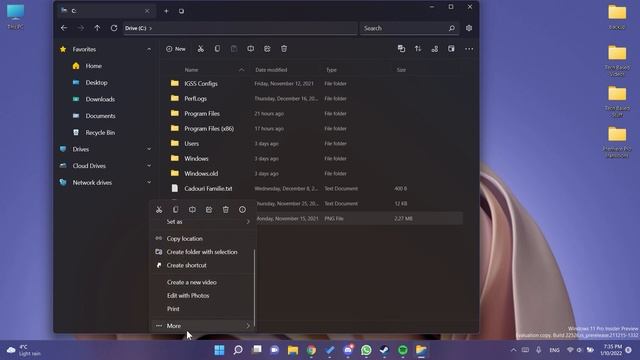Viewport: 640px width, 360px height.
Task: Copy from the context menu icon row
Action: click(x=176, y=209)
